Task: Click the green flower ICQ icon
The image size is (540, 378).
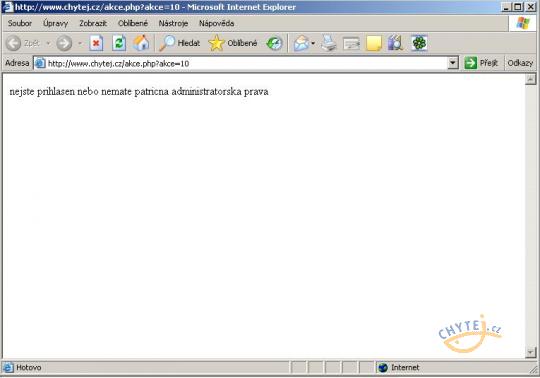Action: pos(419,43)
